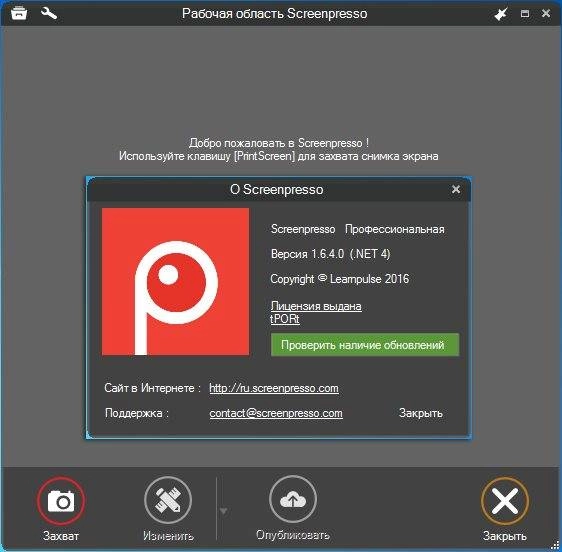
Task: Close the About Screenpresso dialog with its X
Action: click(x=456, y=189)
